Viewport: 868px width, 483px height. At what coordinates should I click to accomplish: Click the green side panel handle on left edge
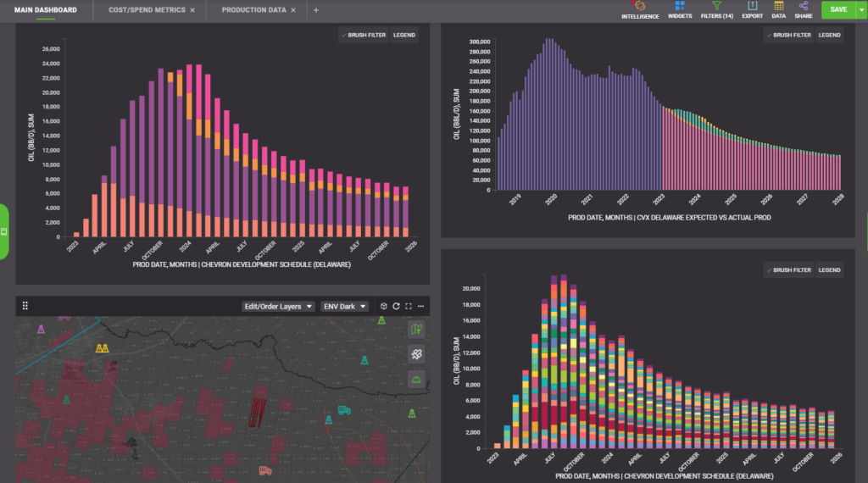coord(3,231)
